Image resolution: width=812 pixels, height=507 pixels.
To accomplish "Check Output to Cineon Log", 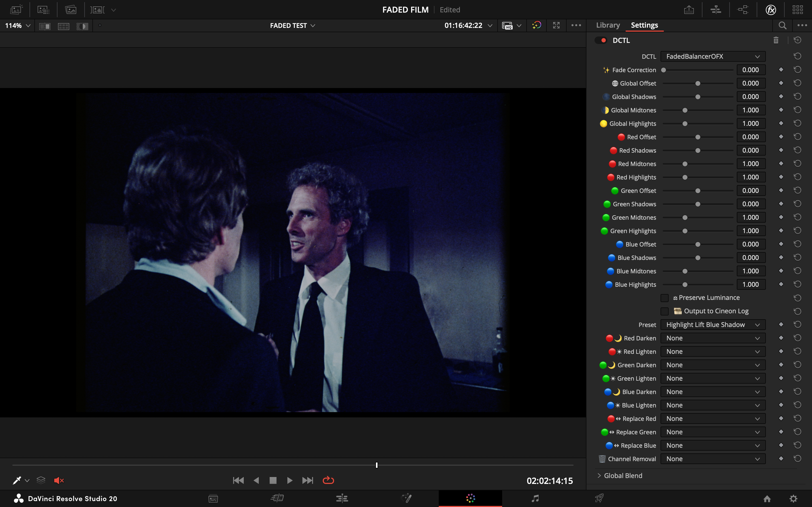I will coord(664,311).
